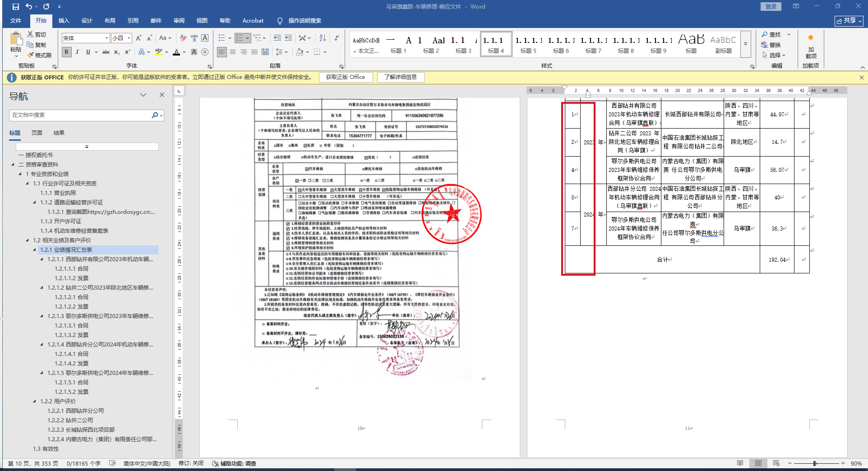Jump to 1.1.1 营业执照 in navigation pane
Image resolution: width=868 pixels, height=471 pixels.
(x=58, y=193)
